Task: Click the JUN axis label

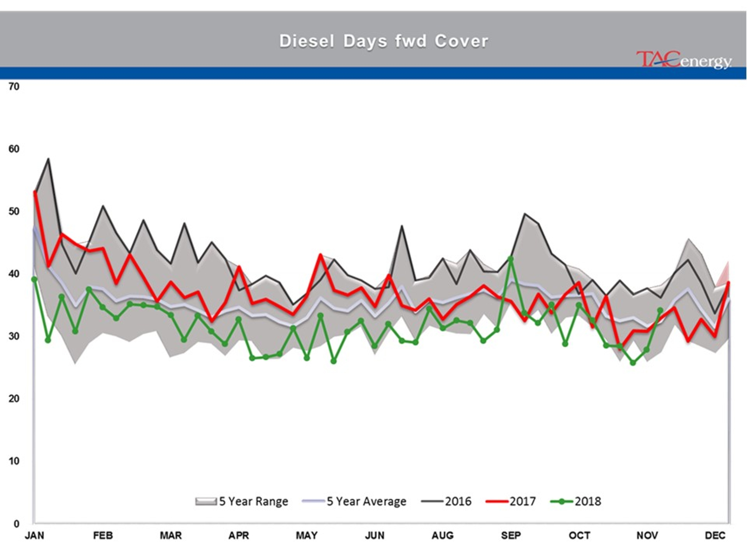Action: pos(375,535)
